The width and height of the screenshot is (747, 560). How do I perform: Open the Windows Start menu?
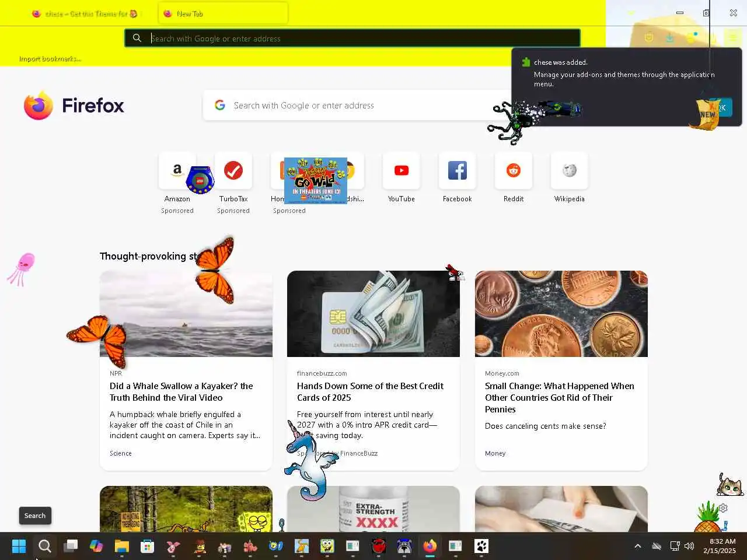tap(19, 546)
